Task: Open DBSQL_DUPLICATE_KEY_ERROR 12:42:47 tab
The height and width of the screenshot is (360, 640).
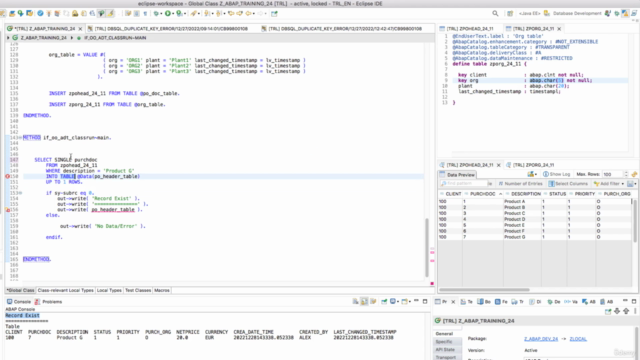Action: click(344, 29)
